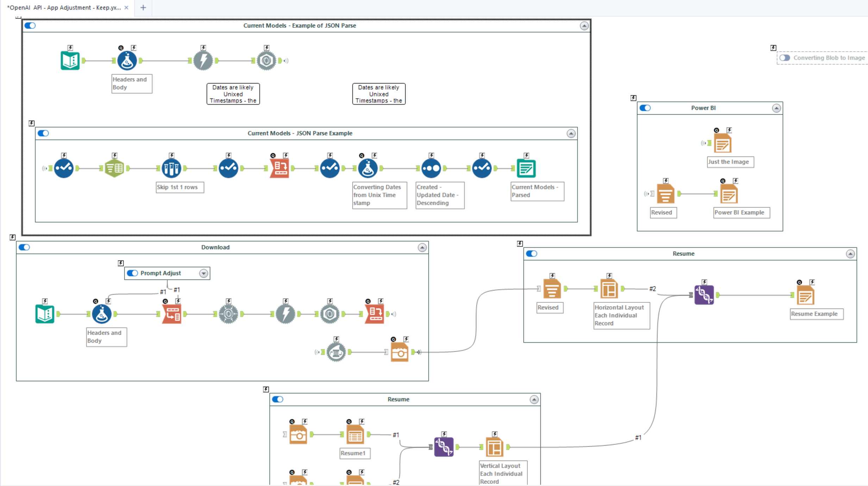Click the 'Resume1' annotation text box

tap(354, 453)
